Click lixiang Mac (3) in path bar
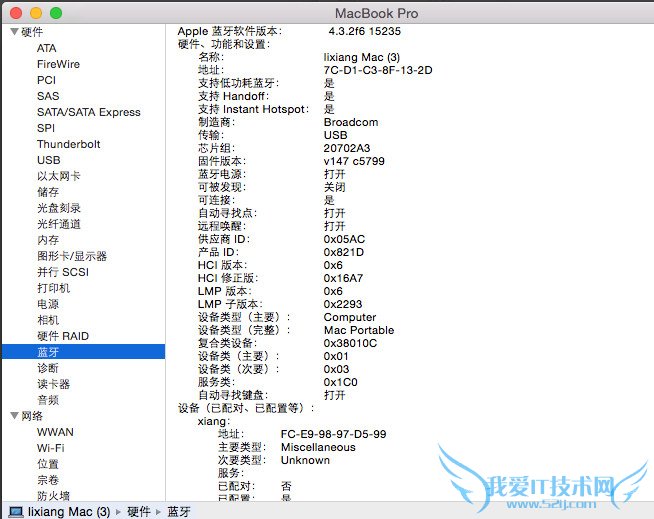 point(69,511)
